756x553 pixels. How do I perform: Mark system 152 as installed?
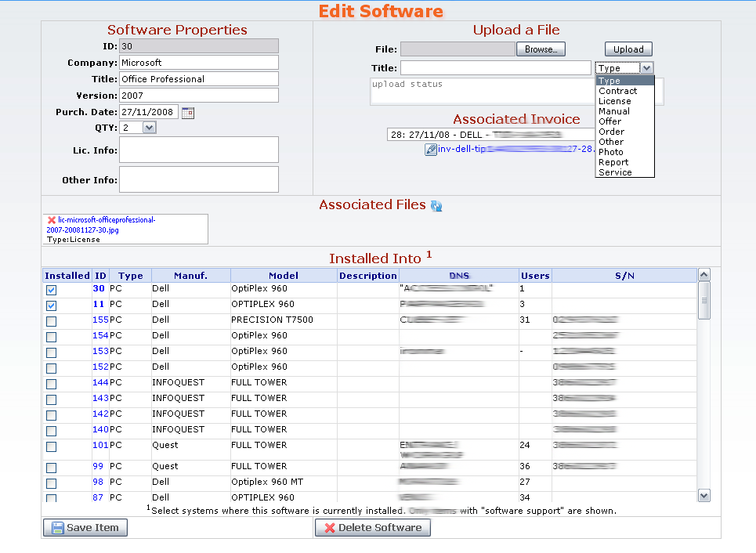pyautogui.click(x=52, y=368)
